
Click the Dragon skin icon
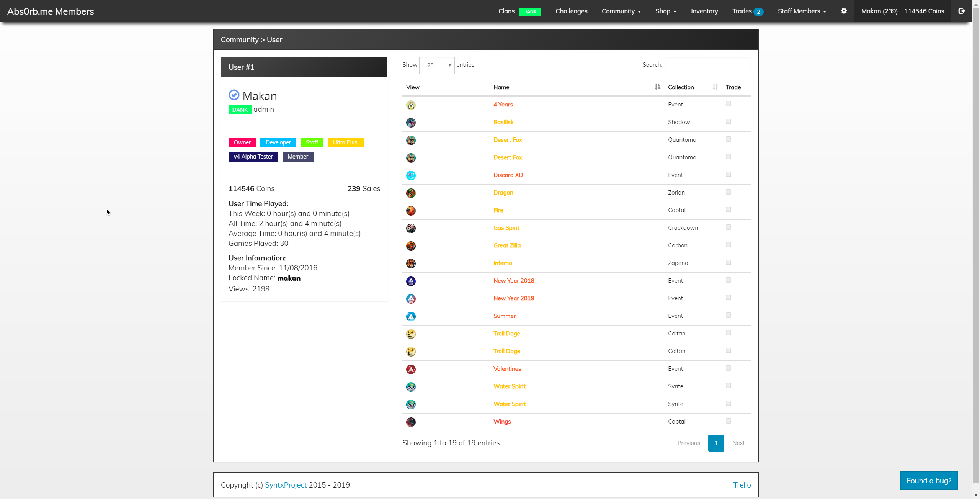click(x=411, y=193)
